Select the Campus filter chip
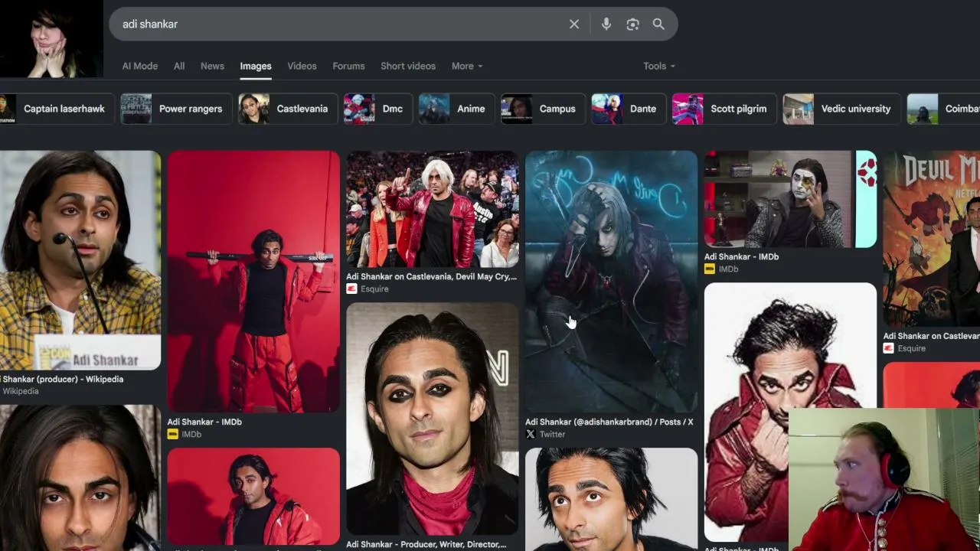Screen dimensions: 980x551 542,109
